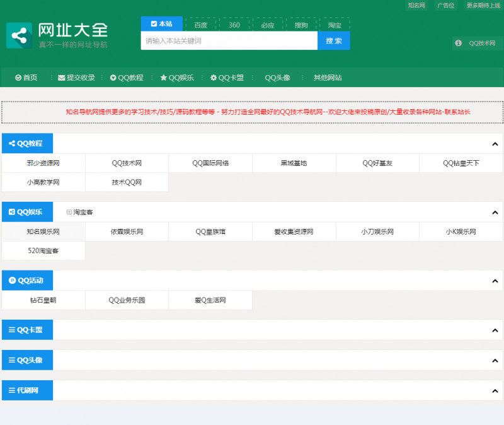
Task: Click the star icon on QQ娱乐 section header
Action: [163, 78]
